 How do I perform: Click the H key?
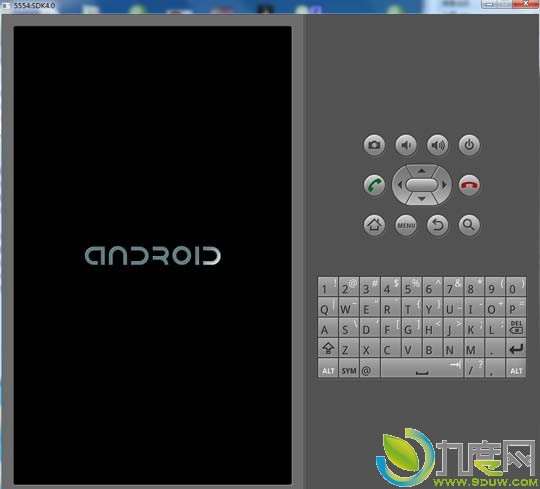432,328
